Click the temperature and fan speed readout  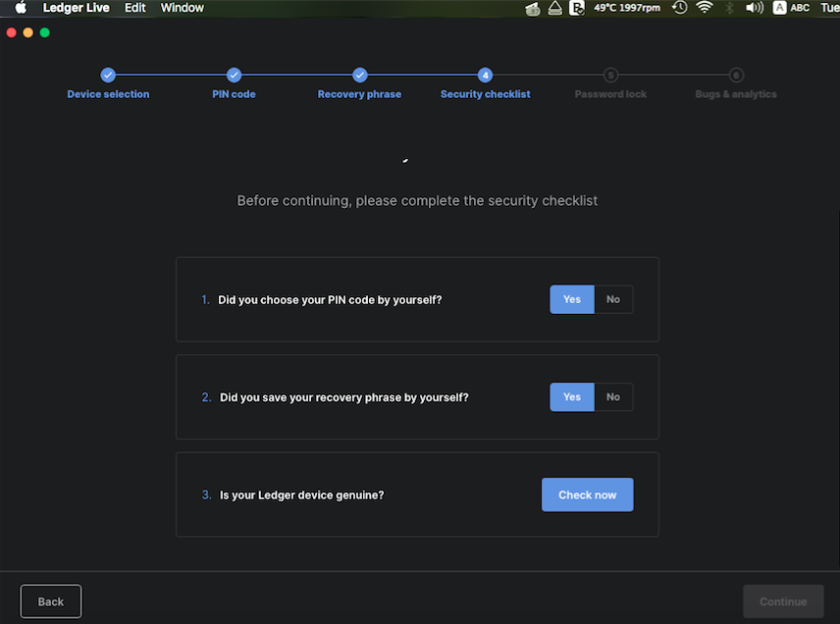point(627,8)
